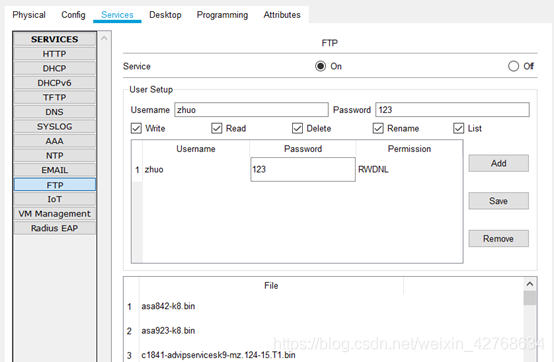Click the Username column header
The width and height of the screenshot is (554, 362).
pyautogui.click(x=196, y=149)
